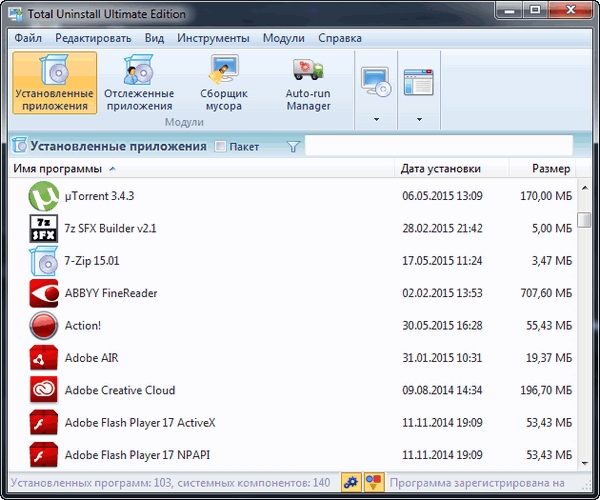Click the program search input field
The image size is (600, 500).
click(446, 146)
